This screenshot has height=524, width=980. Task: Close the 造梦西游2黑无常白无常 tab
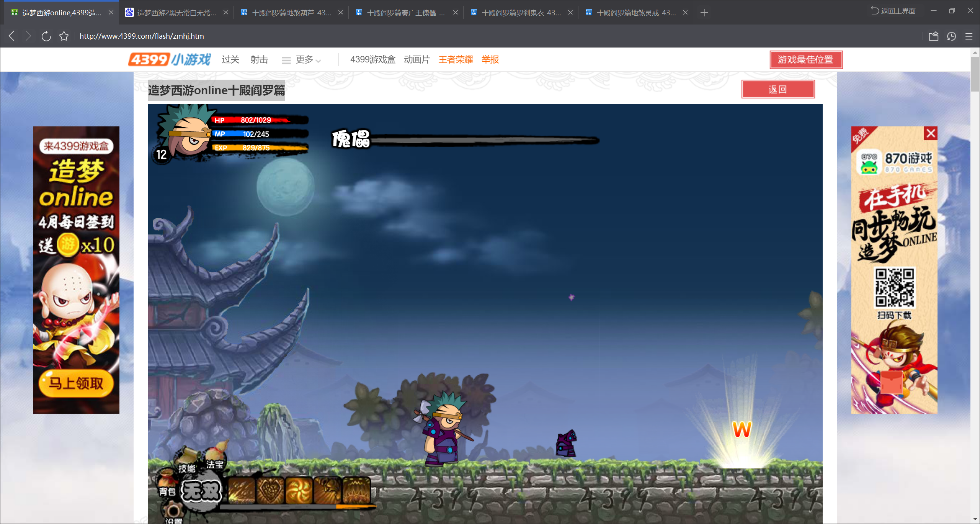pyautogui.click(x=226, y=12)
